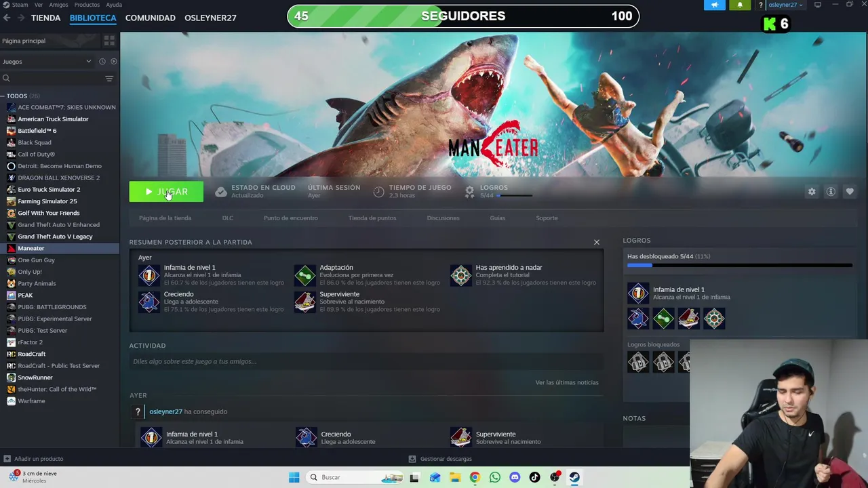Open Windows Start menu
This screenshot has width=868, height=488.
(x=294, y=477)
